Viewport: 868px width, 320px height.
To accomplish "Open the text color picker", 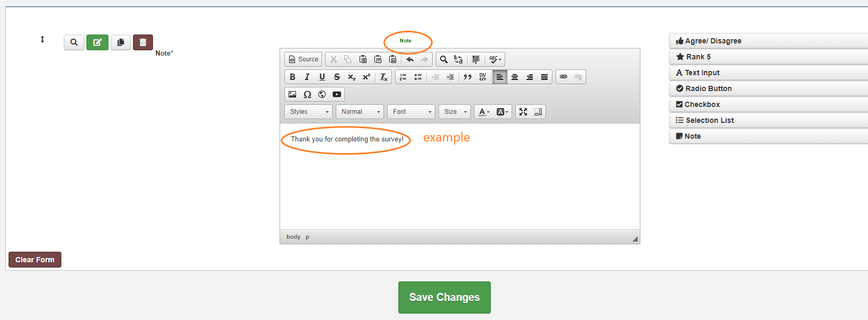I will tap(484, 112).
